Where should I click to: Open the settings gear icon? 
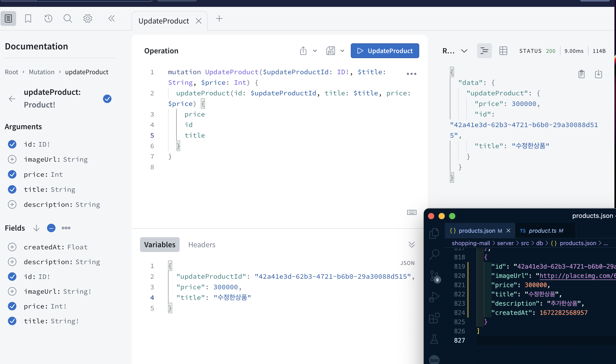pos(87,18)
